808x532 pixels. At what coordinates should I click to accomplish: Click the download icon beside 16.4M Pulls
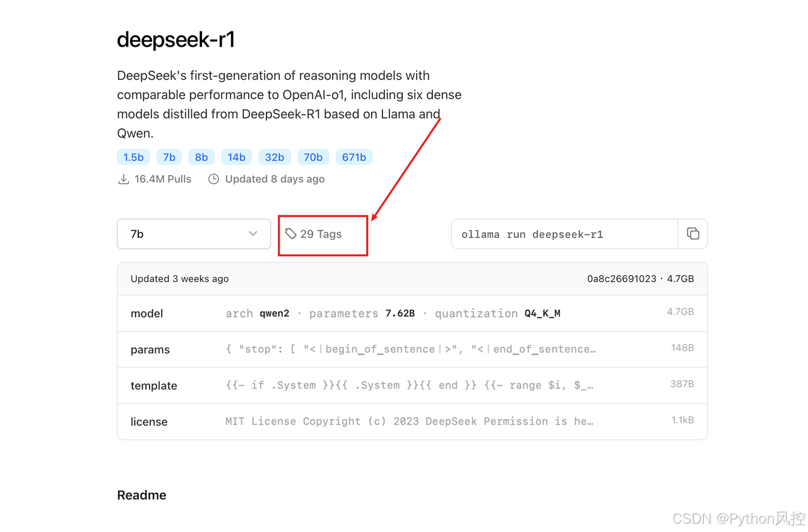click(124, 179)
